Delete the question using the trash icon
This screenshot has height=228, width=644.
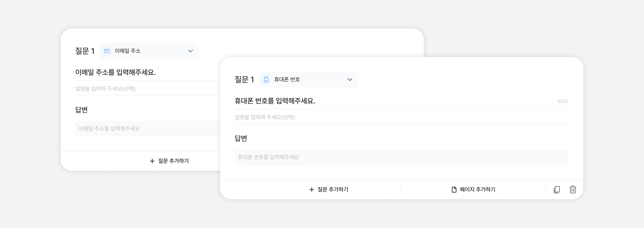point(573,190)
